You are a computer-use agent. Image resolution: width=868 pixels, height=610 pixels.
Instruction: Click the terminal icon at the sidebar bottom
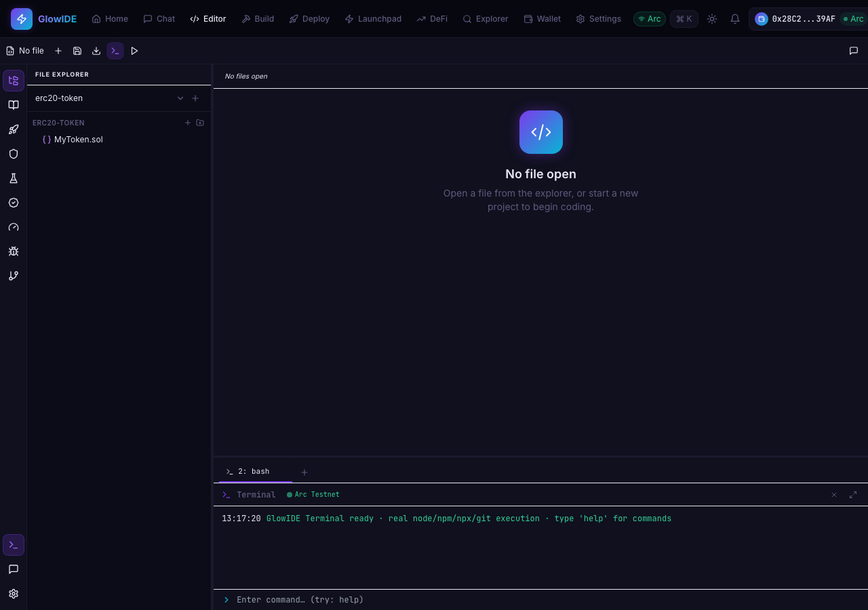(x=14, y=545)
